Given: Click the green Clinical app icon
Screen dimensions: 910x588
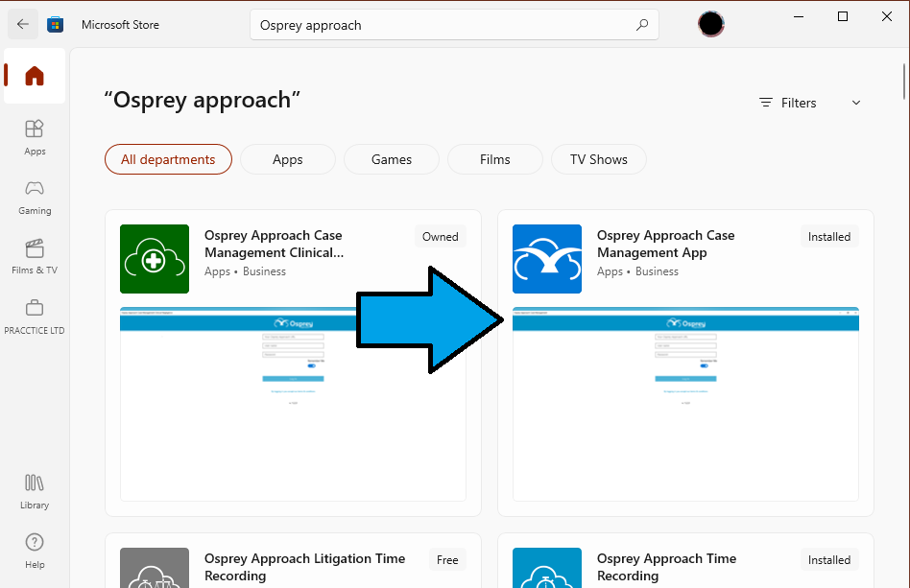Looking at the screenshot, I should coord(155,259).
